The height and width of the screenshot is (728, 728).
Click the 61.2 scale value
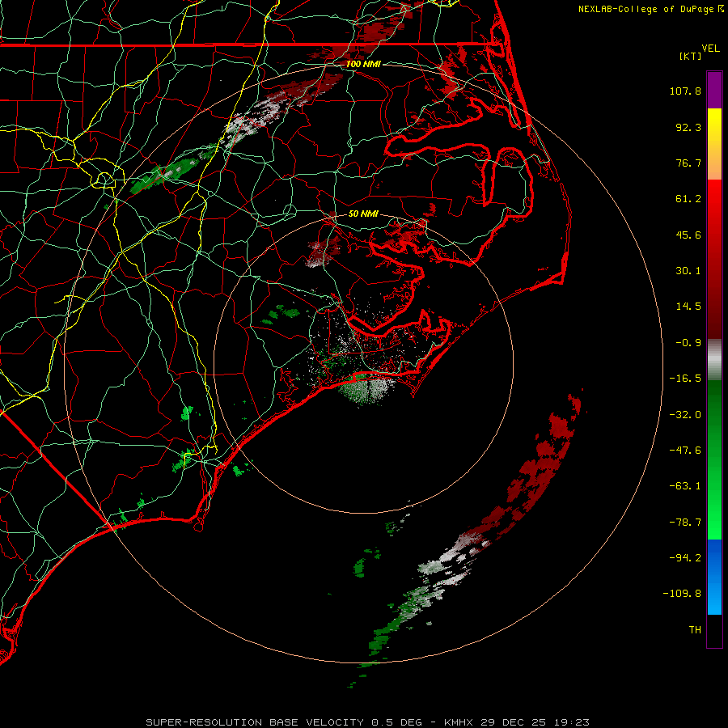[x=688, y=199]
